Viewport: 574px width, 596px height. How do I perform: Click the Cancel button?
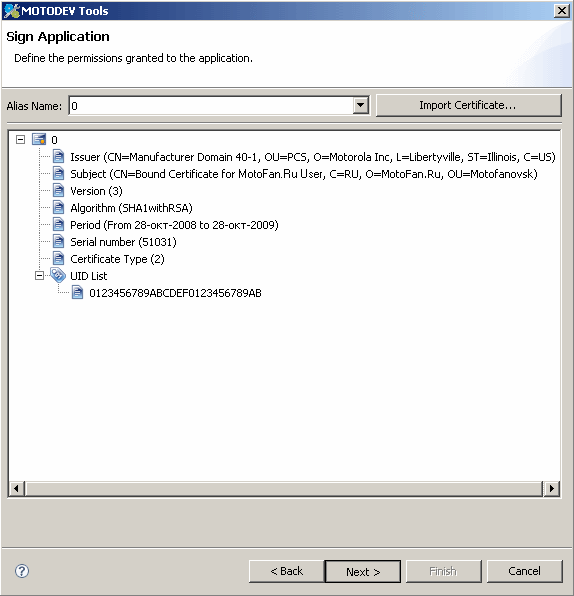524,571
